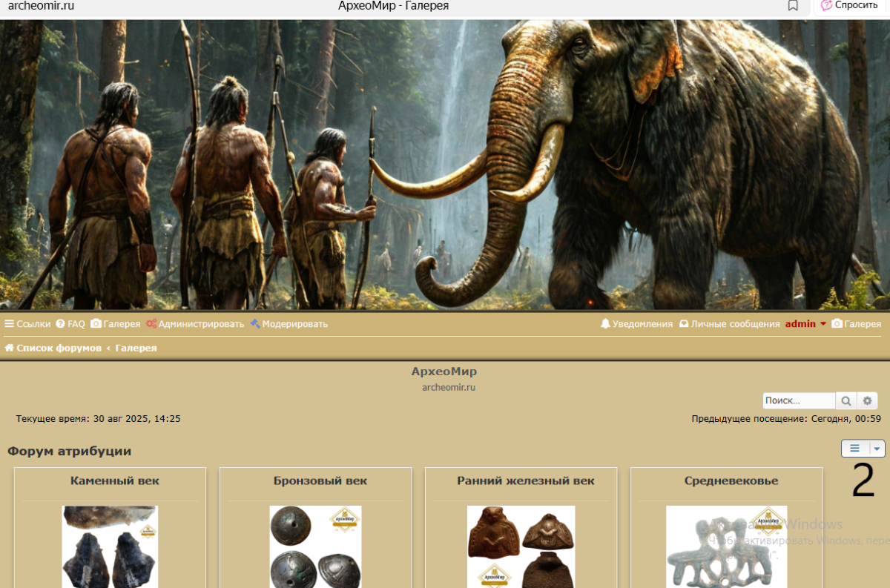The height and width of the screenshot is (588, 890).
Task: Expand the admin user dropdown
Action: click(x=805, y=324)
